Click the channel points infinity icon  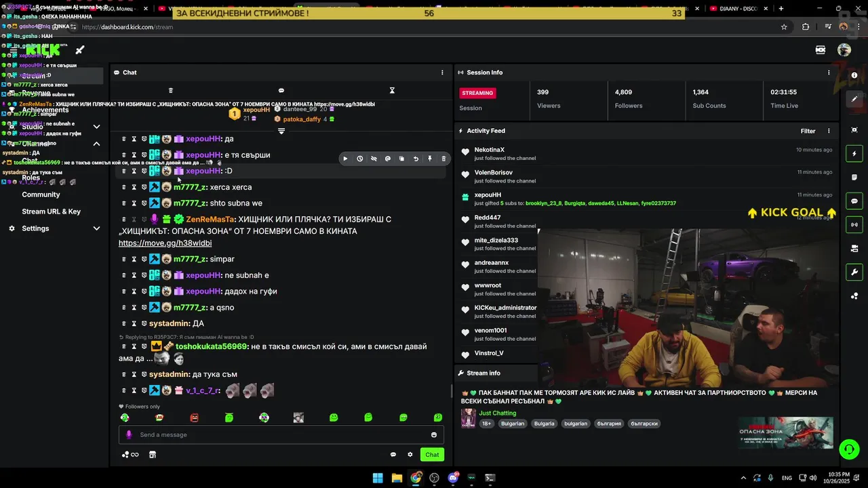point(131,455)
